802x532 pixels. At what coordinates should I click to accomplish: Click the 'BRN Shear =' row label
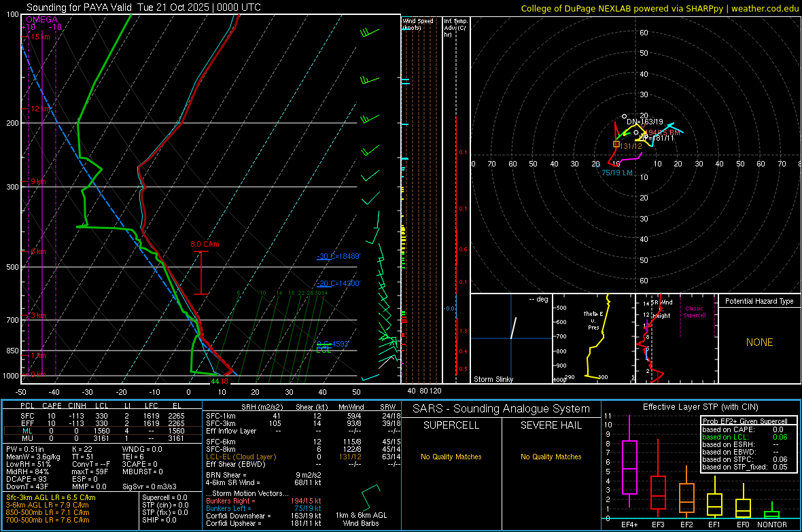[226, 475]
